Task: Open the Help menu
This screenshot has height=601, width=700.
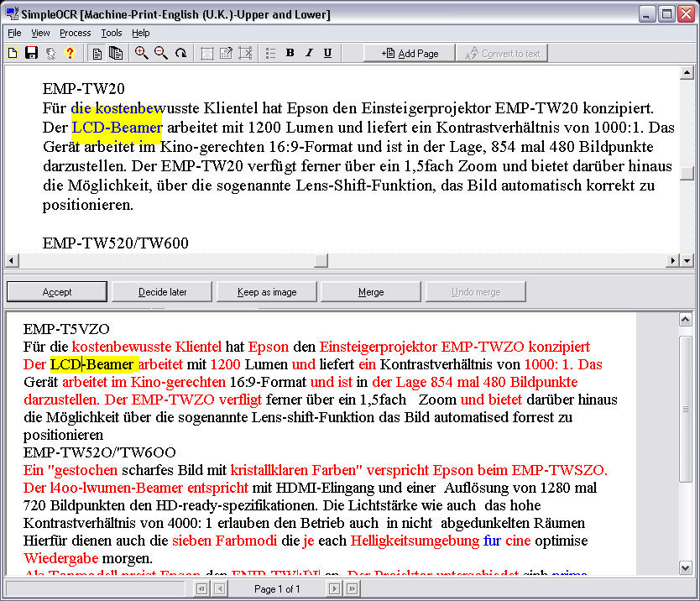Action: point(141,33)
